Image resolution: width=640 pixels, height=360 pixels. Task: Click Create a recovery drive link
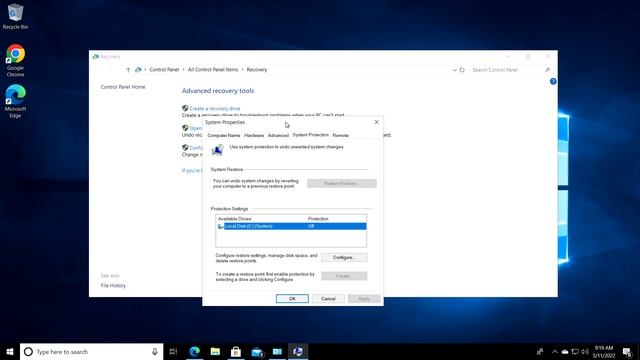(x=215, y=109)
